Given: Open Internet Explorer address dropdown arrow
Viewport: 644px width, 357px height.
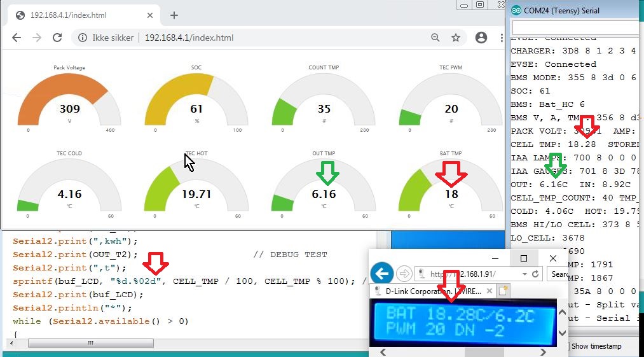Looking at the screenshot, I should pos(524,274).
